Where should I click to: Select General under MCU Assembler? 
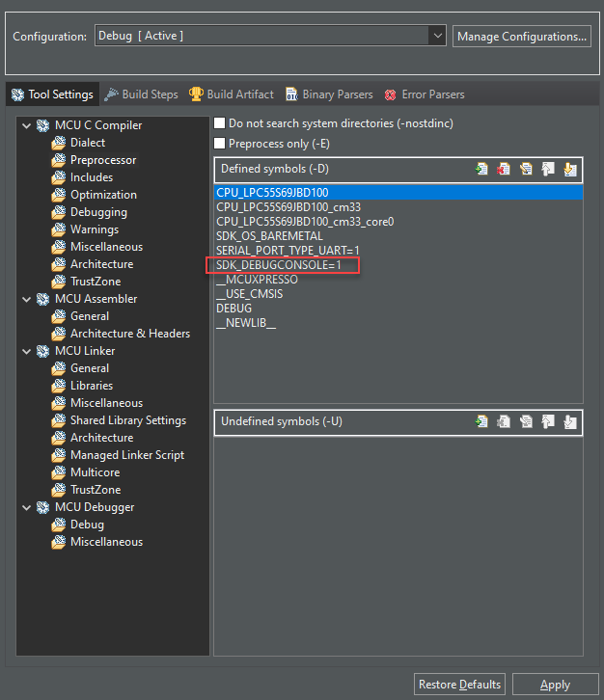[x=90, y=316]
